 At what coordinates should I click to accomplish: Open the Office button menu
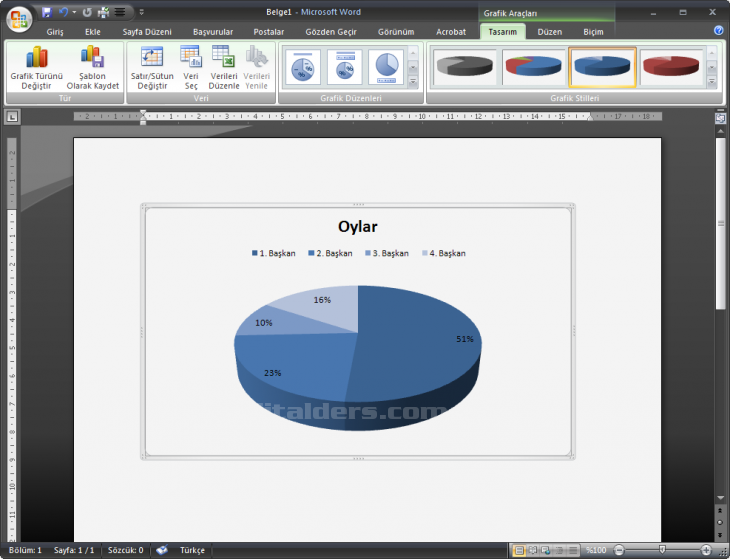[19, 19]
